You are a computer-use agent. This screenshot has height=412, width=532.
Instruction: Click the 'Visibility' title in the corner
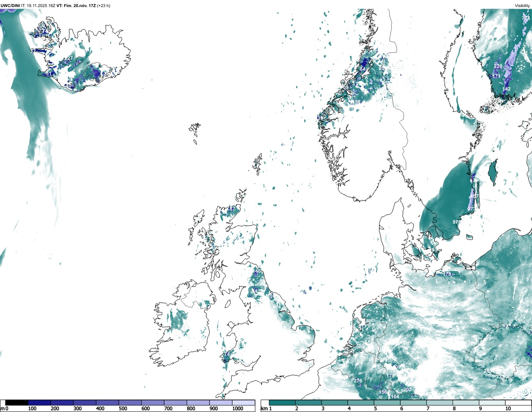click(x=522, y=6)
